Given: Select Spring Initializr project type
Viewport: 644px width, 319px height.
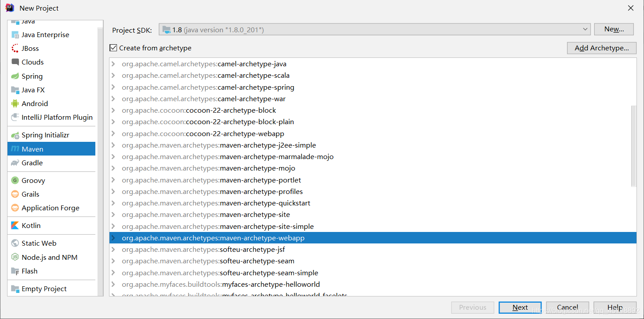Looking at the screenshot, I should [51, 135].
